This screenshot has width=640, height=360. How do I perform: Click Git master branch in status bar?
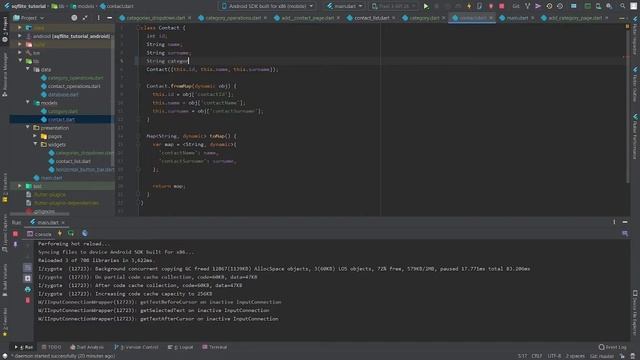coord(602,356)
